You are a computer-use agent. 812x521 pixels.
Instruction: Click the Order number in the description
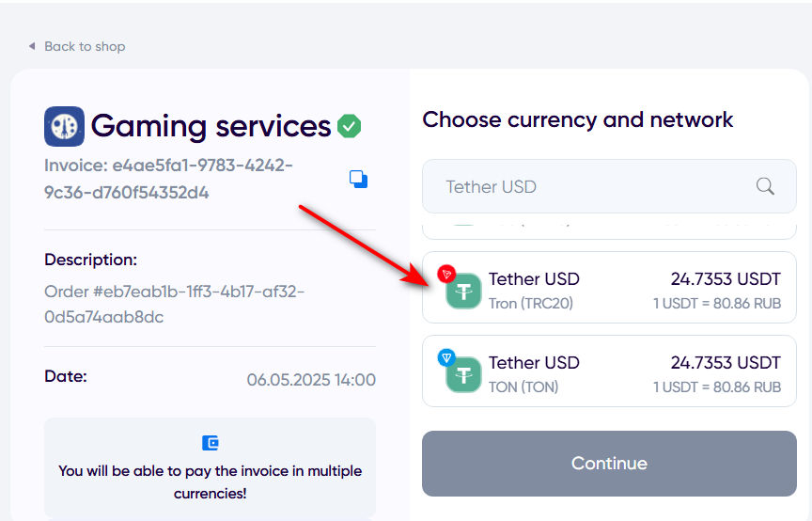pyautogui.click(x=174, y=304)
